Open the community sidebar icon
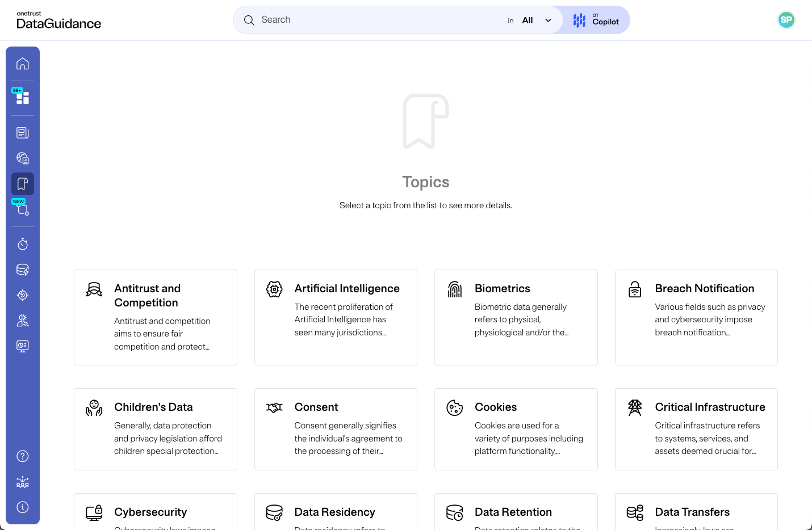This screenshot has height=530, width=812. [x=22, y=481]
